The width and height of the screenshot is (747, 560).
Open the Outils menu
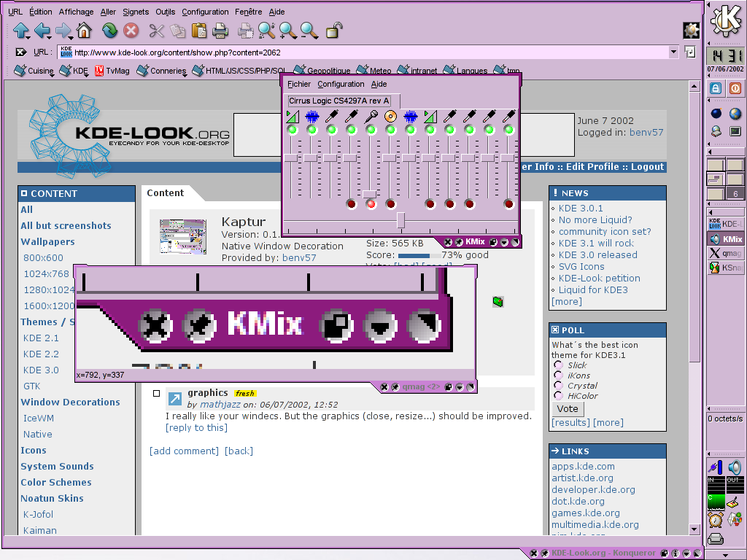coord(166,12)
